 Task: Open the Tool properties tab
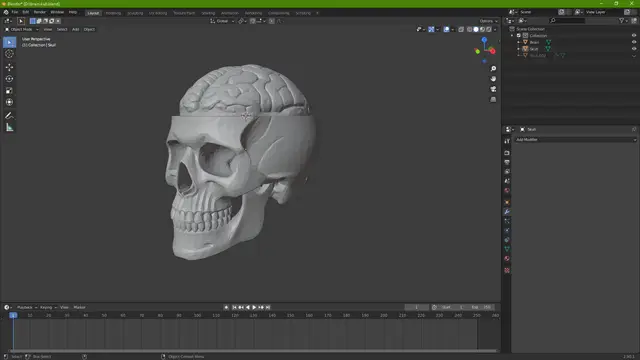coord(507,141)
